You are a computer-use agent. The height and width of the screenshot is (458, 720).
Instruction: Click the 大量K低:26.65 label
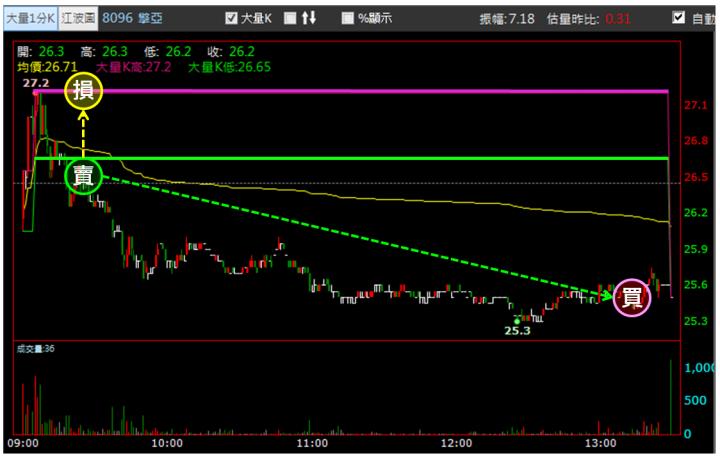click(230, 67)
